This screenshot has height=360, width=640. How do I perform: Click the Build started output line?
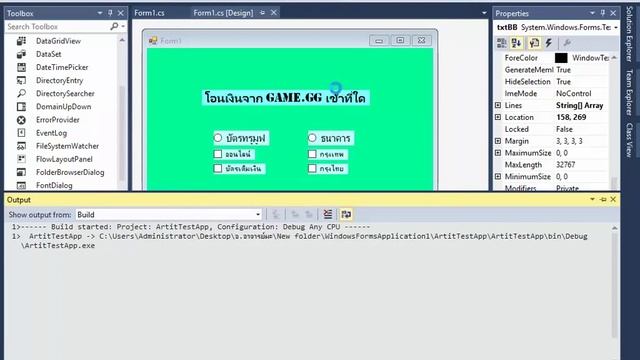coord(191,227)
